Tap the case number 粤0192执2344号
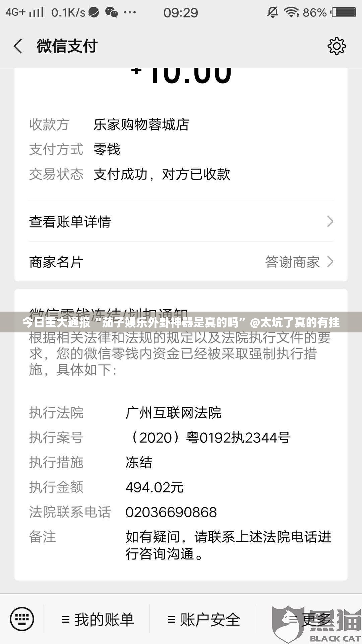The image size is (362, 644). point(238,438)
